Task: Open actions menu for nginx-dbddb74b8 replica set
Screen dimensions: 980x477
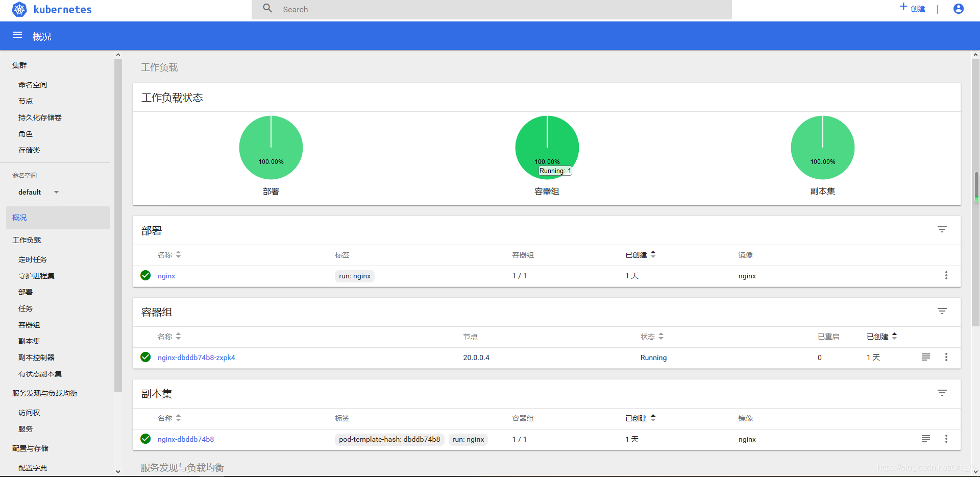Action: tap(946, 439)
